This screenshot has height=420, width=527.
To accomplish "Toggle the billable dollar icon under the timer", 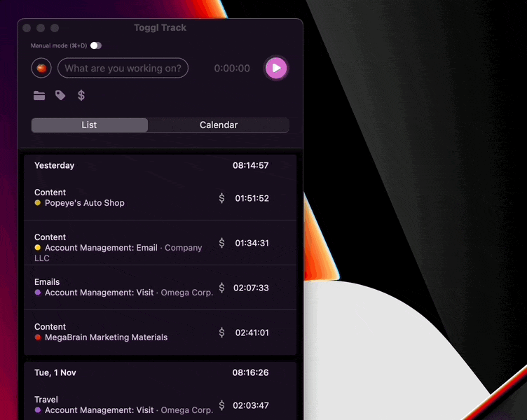I will [81, 95].
